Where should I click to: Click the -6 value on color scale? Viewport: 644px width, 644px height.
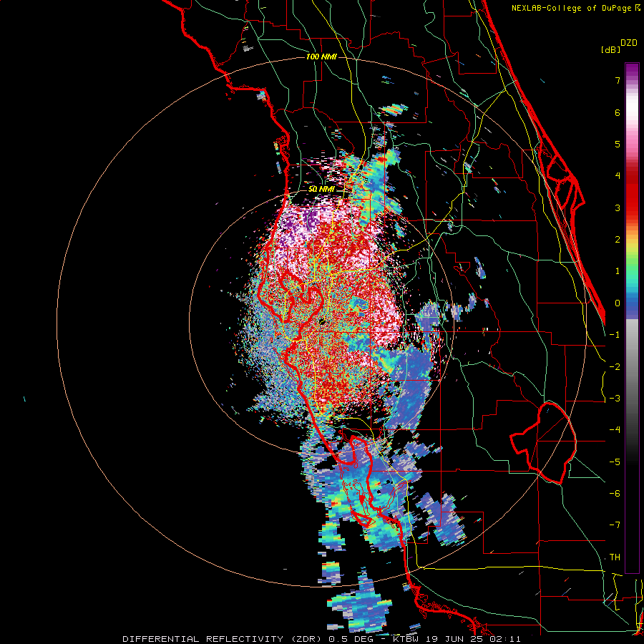pyautogui.click(x=615, y=494)
